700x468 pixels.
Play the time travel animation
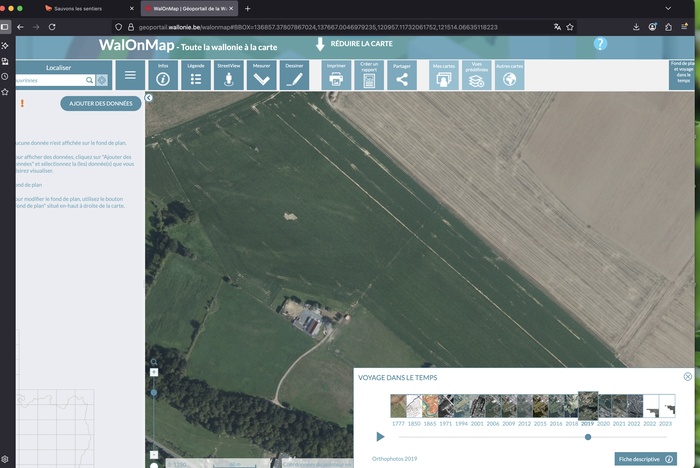click(380, 437)
